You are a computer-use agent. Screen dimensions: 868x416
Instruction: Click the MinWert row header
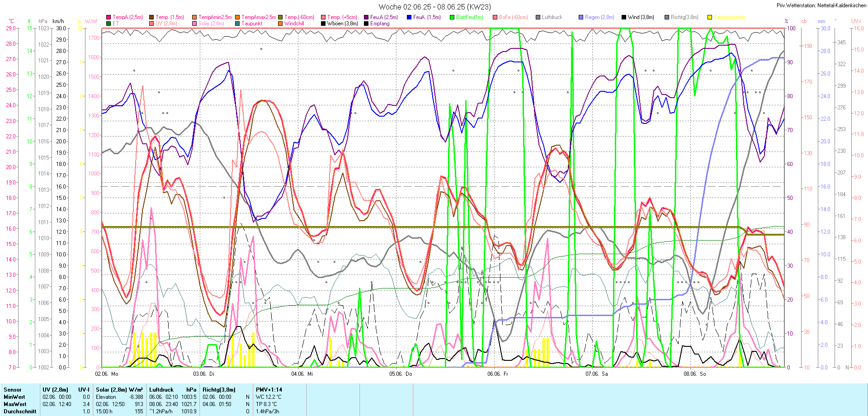(x=14, y=397)
